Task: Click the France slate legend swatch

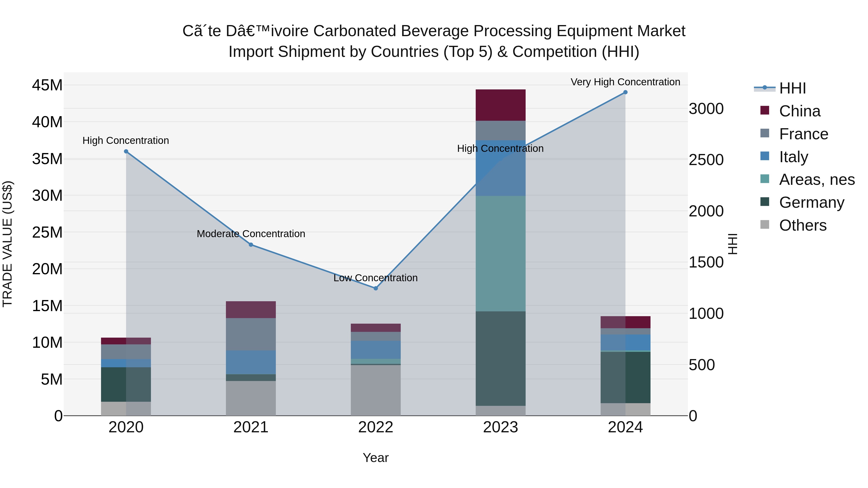Action: [x=765, y=133]
